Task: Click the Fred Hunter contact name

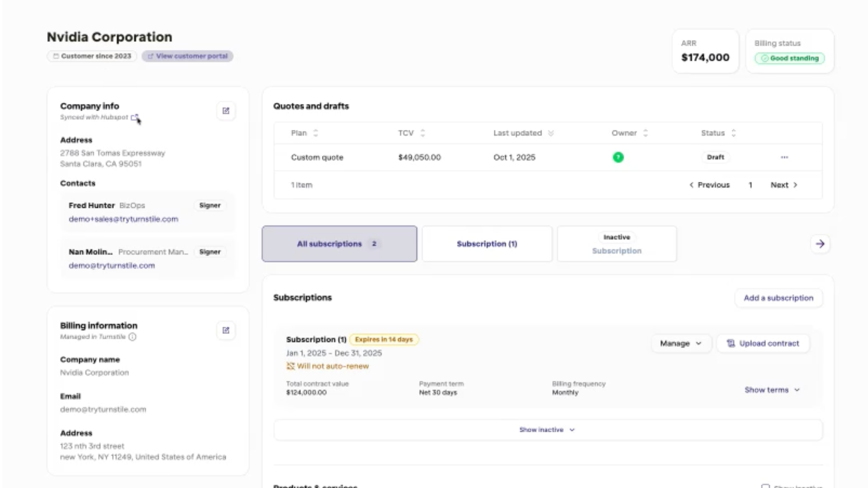Action: click(92, 206)
